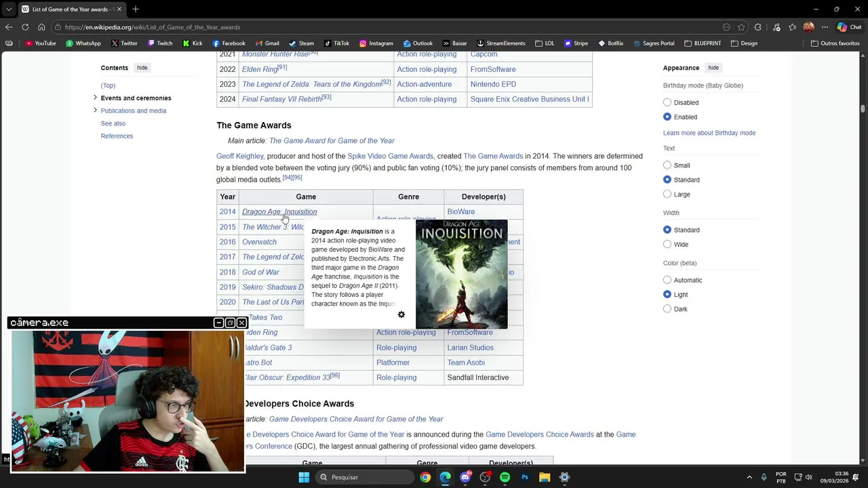Open the Dragon Age: Inquisition cover thumbnail

(461, 274)
